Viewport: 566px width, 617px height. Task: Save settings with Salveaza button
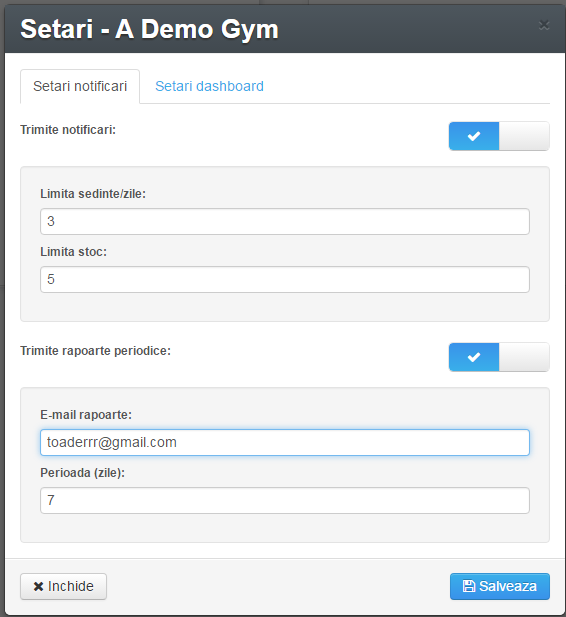(500, 586)
